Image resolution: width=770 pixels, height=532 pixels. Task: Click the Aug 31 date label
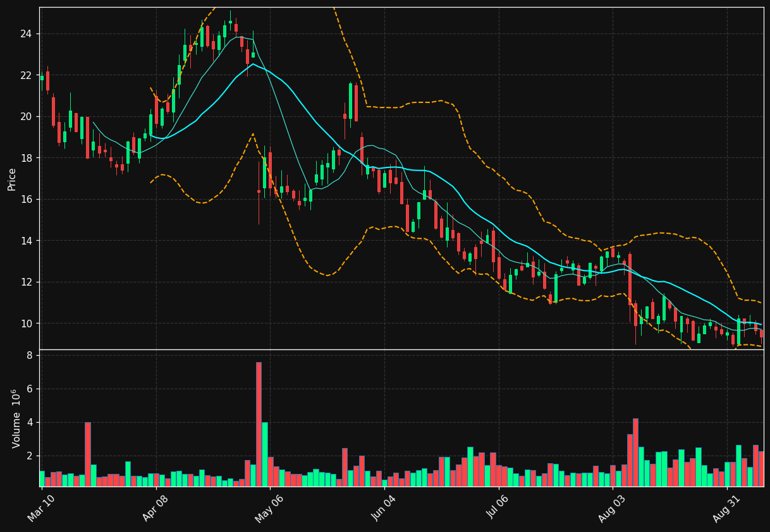point(726,509)
